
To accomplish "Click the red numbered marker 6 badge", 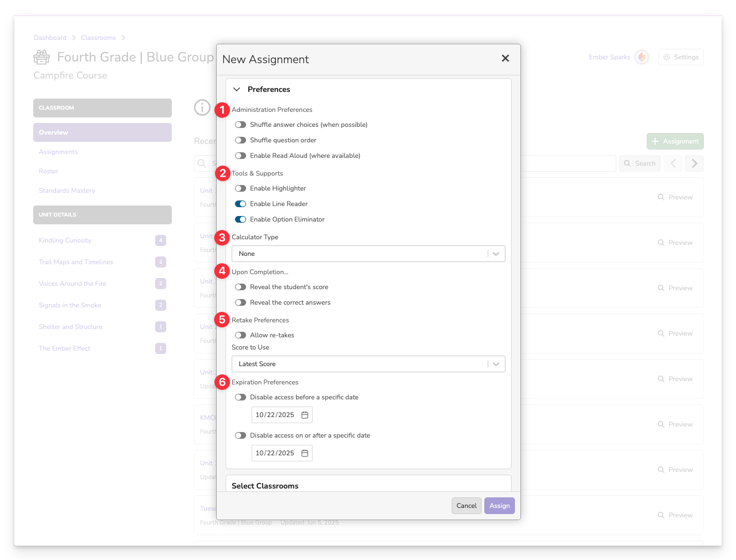I will click(x=222, y=382).
